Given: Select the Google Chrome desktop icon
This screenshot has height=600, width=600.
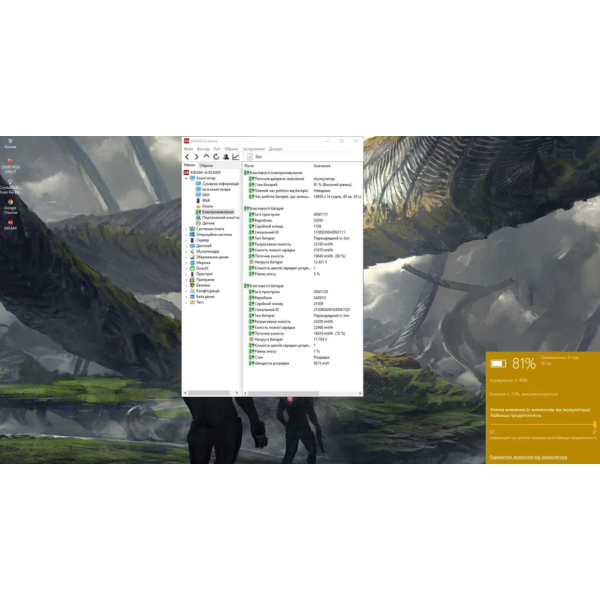Looking at the screenshot, I should [x=10, y=207].
